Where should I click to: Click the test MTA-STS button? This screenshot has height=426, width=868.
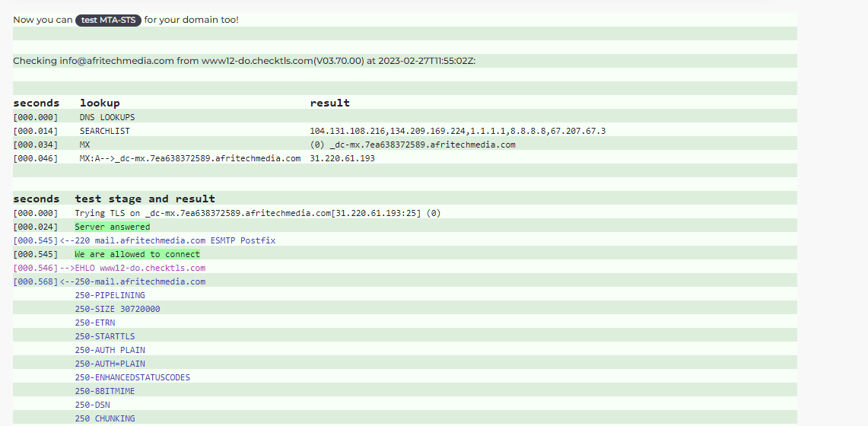[x=109, y=20]
